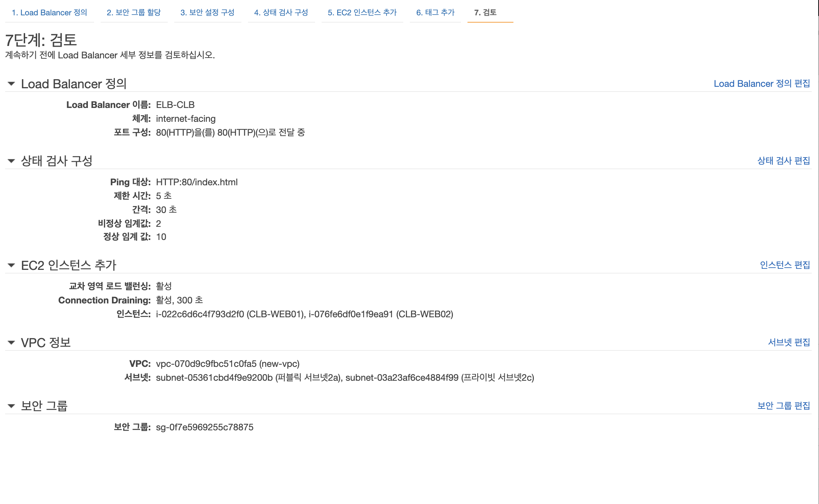The image size is (819, 504).
Task: Collapse the 보안 그룹 section
Action: [x=11, y=406]
